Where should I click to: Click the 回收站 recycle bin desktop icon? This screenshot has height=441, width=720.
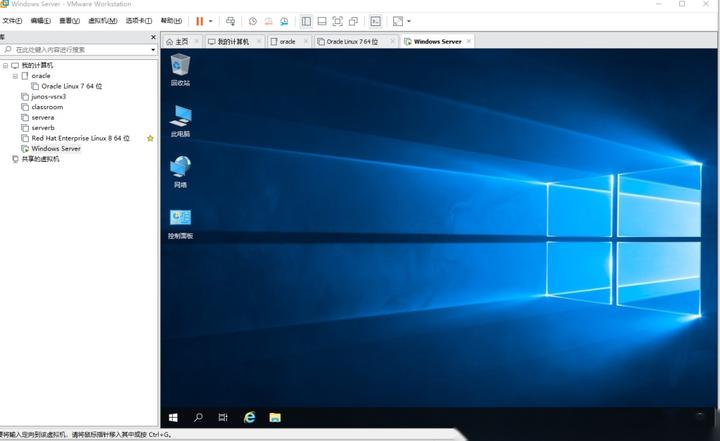tap(180, 70)
